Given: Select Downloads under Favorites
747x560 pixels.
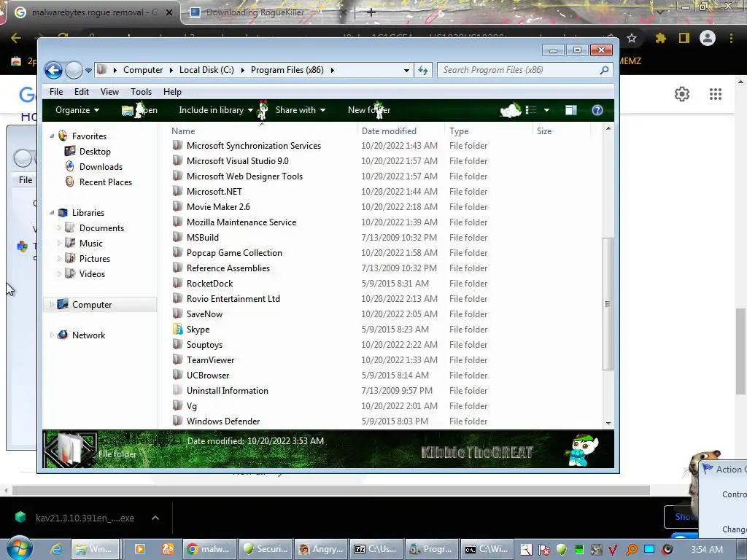Looking at the screenshot, I should coord(101,167).
